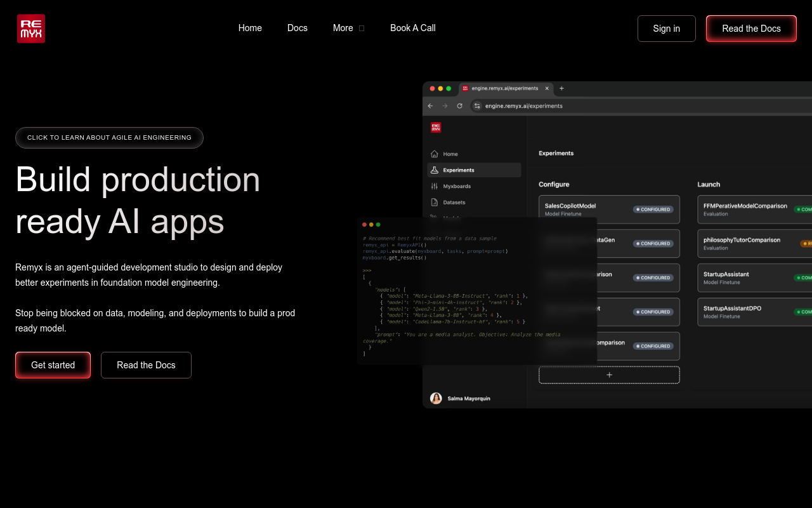
Task: Add an experiment with the dashed plus button
Action: click(x=609, y=375)
